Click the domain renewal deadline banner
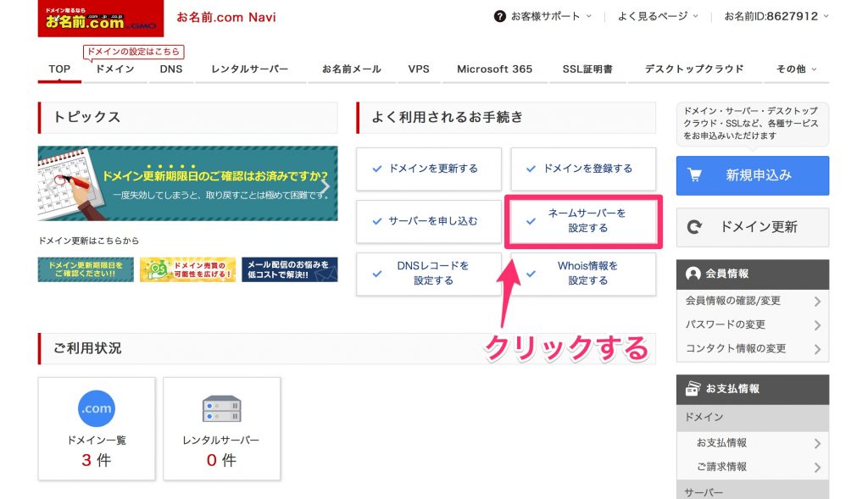The width and height of the screenshot is (868, 499). [x=187, y=183]
